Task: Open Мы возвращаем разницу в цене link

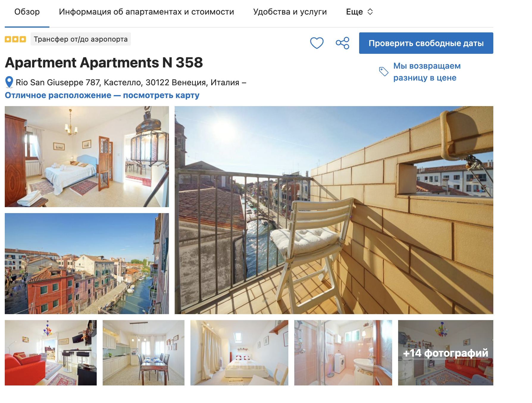Action: (x=427, y=72)
